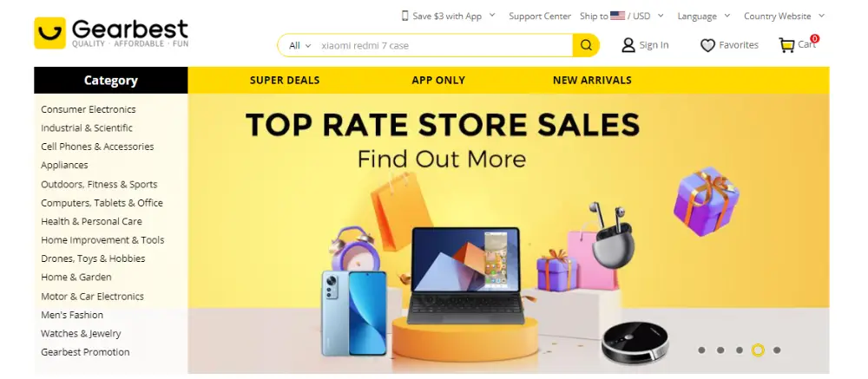Expand the Country Website dropdown
This screenshot has height=379, width=868.
[x=784, y=16]
